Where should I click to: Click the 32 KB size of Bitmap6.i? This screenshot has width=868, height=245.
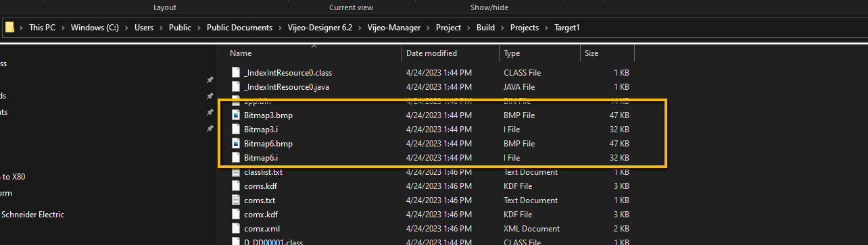click(620, 158)
